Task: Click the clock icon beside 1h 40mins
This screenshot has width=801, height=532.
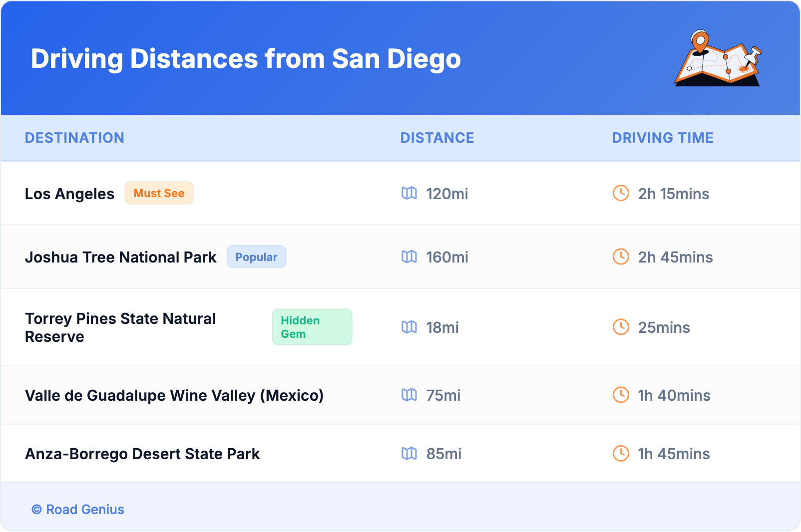Action: click(x=621, y=395)
